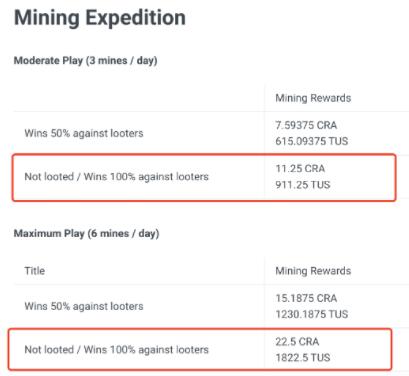Select Wins 50% row in Moderate Play table
The height and width of the screenshot is (376, 409).
click(x=211, y=133)
